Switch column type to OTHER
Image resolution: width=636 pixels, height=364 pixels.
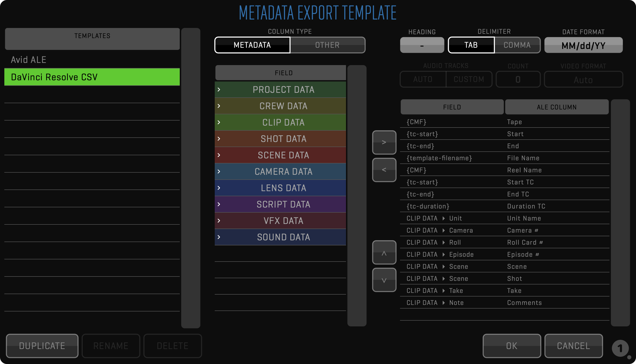pyautogui.click(x=327, y=45)
